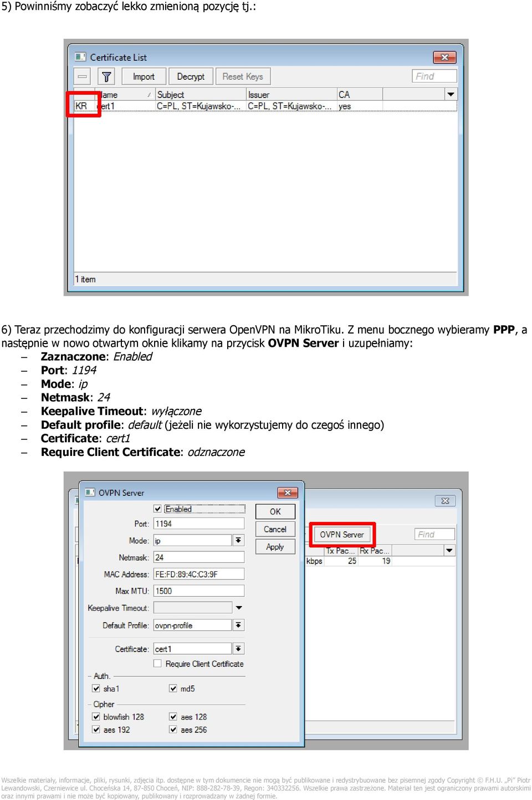Click the Find field in Certificate List
The width and height of the screenshot is (532, 800).
pos(434,76)
